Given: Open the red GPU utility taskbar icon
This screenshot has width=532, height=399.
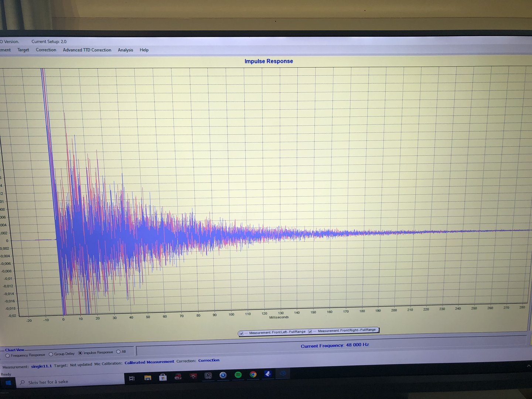Looking at the screenshot, I should 178,377.
